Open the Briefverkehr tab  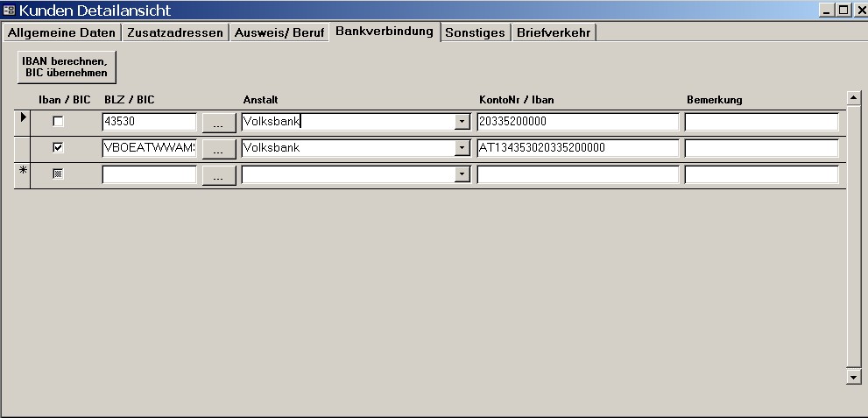[554, 32]
